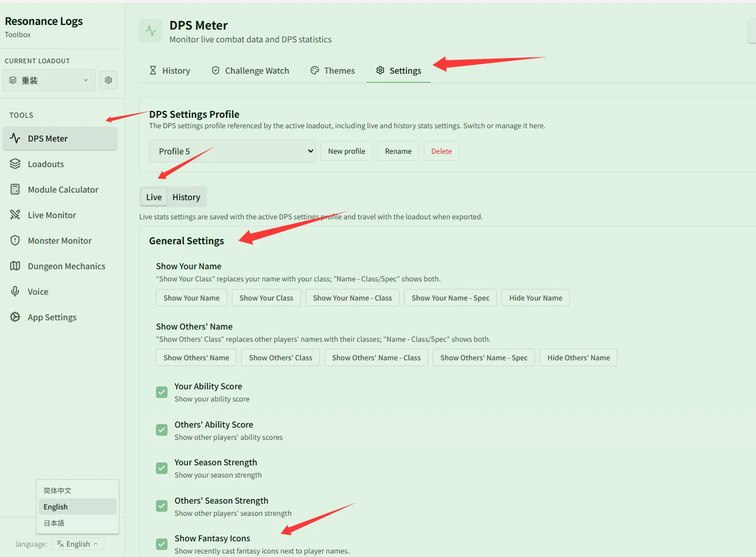Choose Hide Your Name option
Viewport: 756px width, 557px height.
click(x=536, y=298)
